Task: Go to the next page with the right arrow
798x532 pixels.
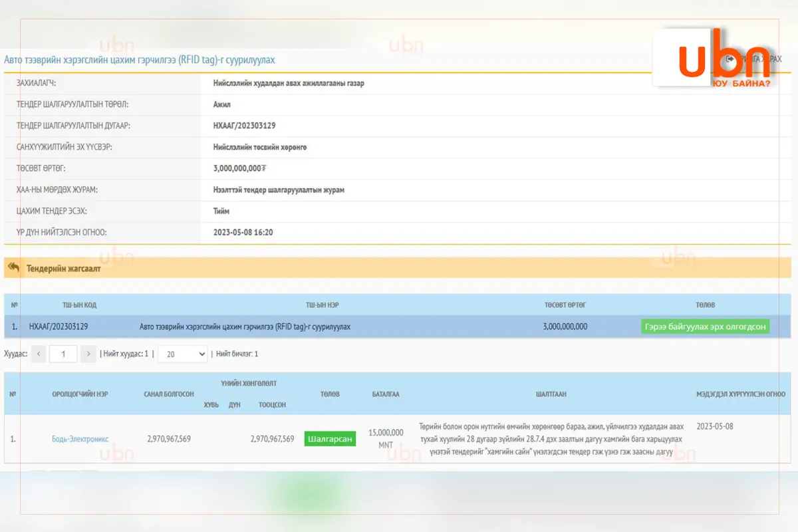Action: pos(88,354)
